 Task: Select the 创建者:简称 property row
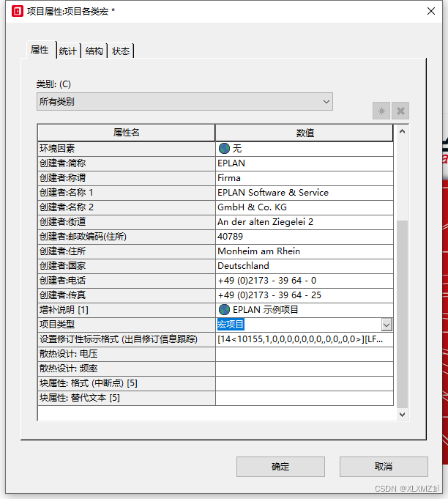click(126, 163)
